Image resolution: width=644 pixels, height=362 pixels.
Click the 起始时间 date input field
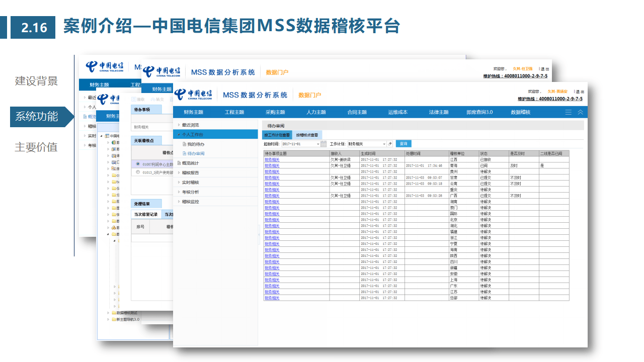298,144
